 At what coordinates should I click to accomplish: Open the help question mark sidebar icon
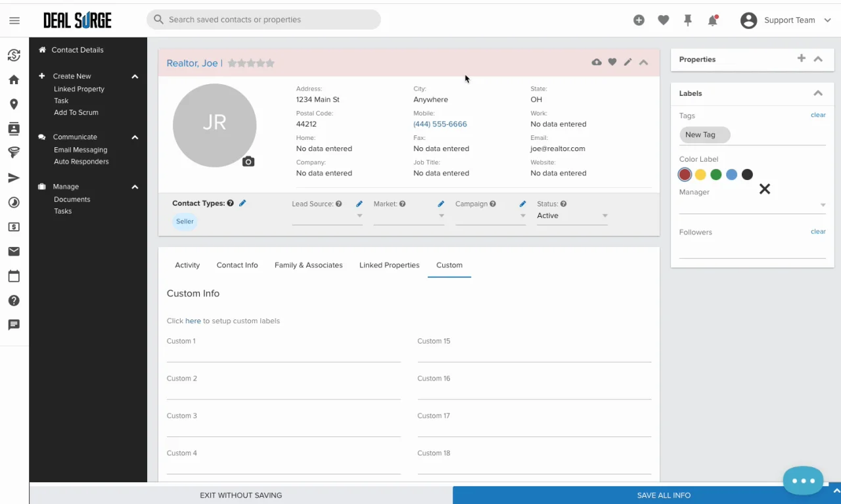(x=14, y=300)
